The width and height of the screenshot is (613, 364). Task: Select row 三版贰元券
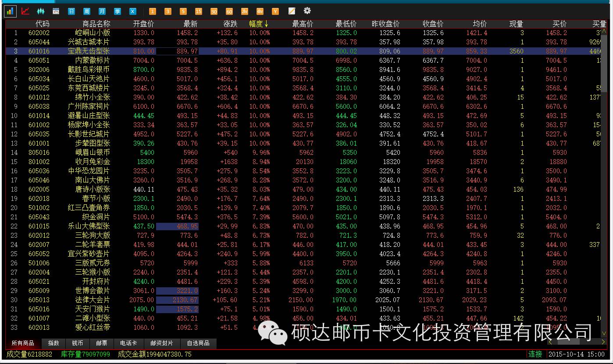pos(303,263)
